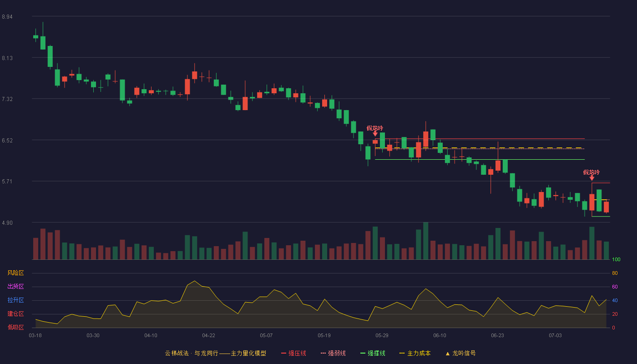Image resolution: width=637 pixels, height=364 pixels.
Task: Click the 04-22 date axis label
Action: pyautogui.click(x=208, y=335)
